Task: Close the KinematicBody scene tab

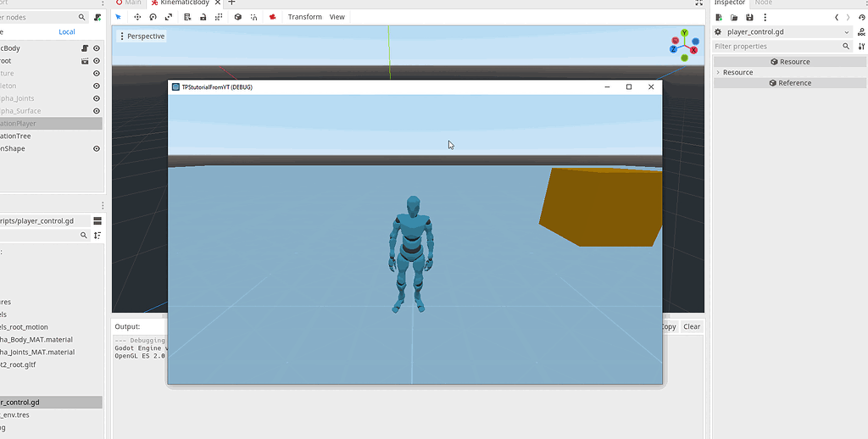Action: coord(218,3)
